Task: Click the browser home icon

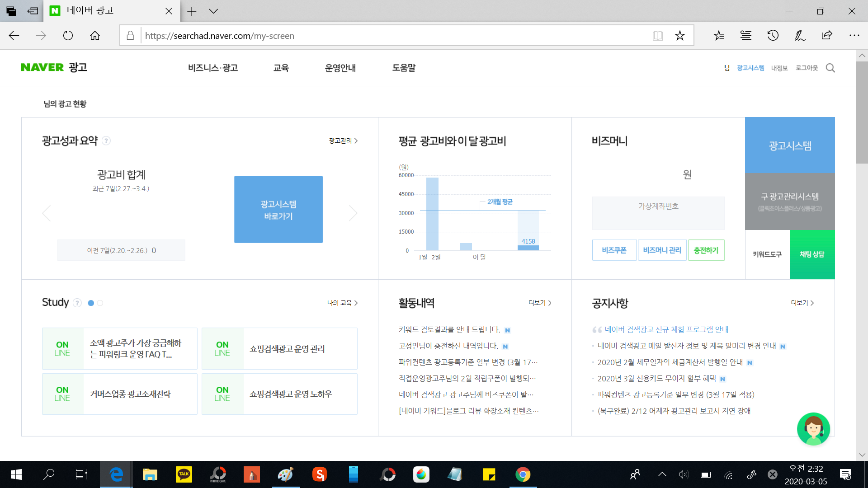Action: pos(95,36)
